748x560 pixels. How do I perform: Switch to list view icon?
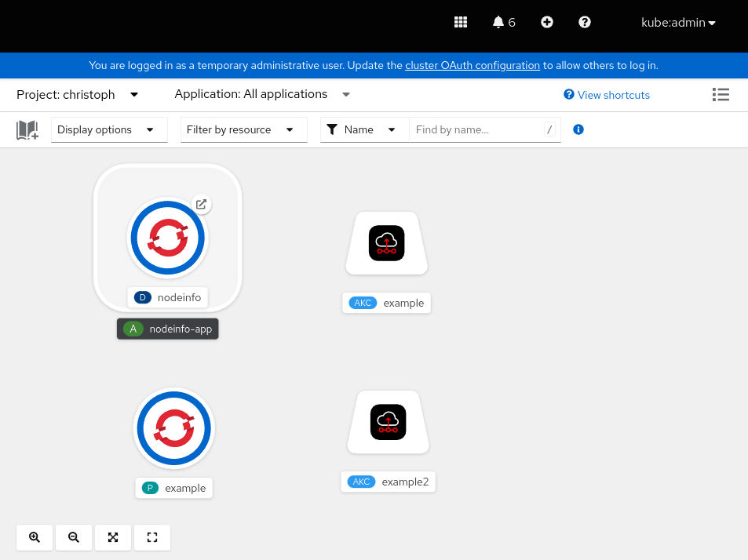[721, 94]
